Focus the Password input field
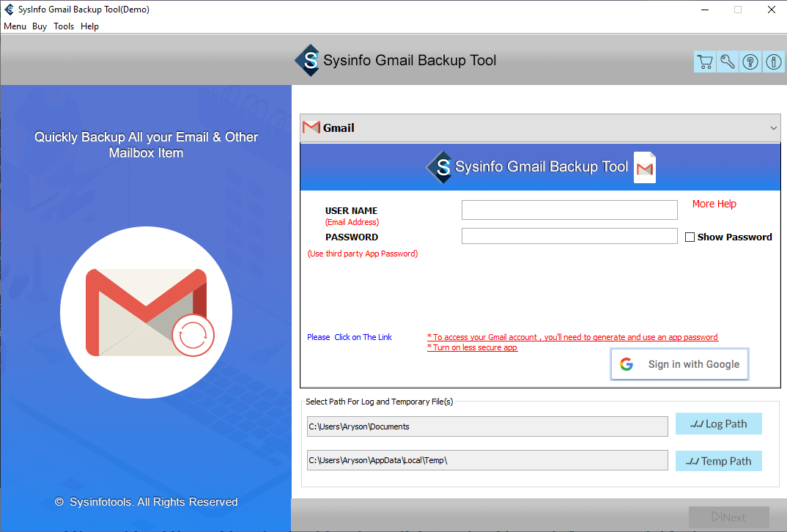This screenshot has width=787, height=532. (569, 236)
